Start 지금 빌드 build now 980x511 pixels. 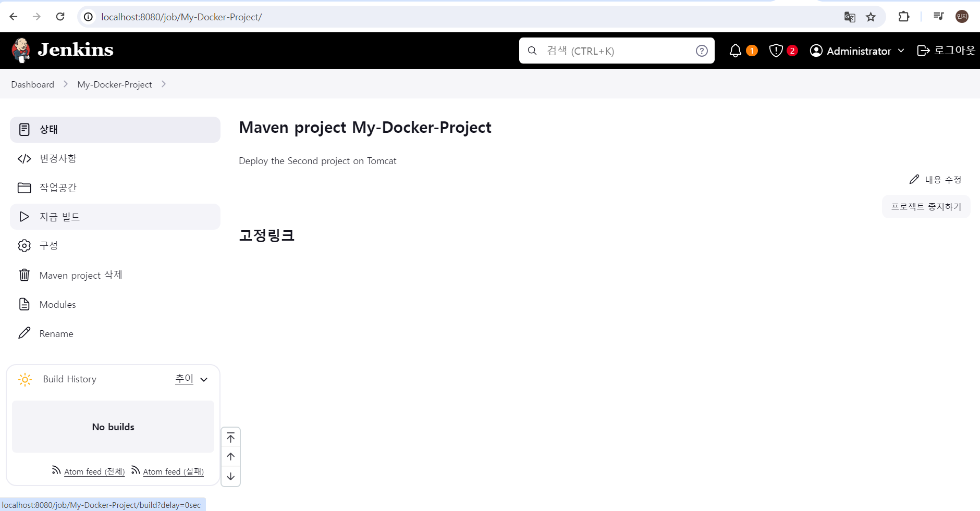[115, 217]
